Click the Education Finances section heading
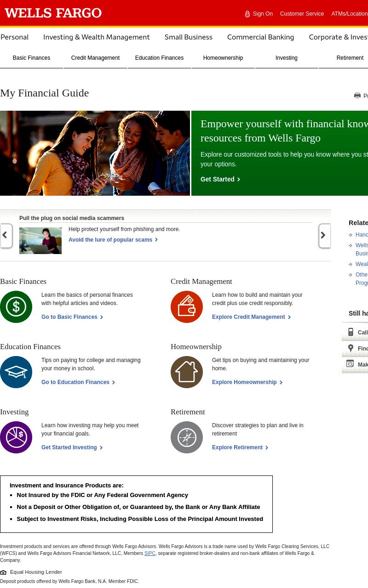 (30, 347)
